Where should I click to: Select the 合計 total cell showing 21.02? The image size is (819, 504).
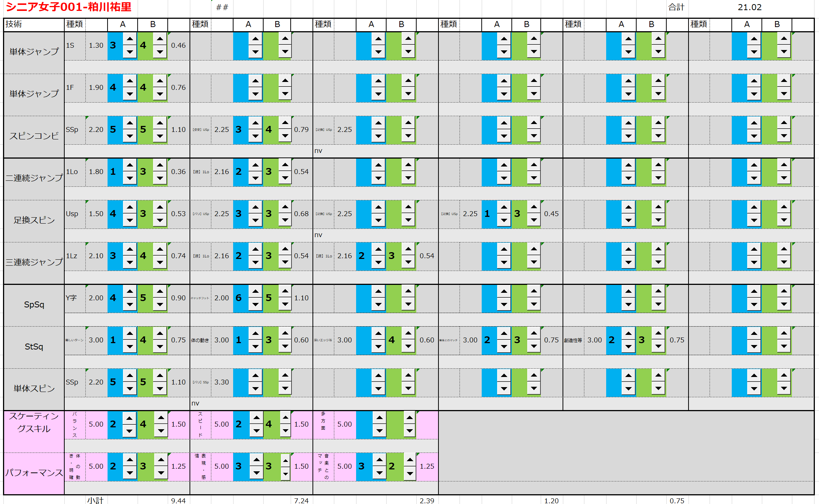tap(749, 7)
